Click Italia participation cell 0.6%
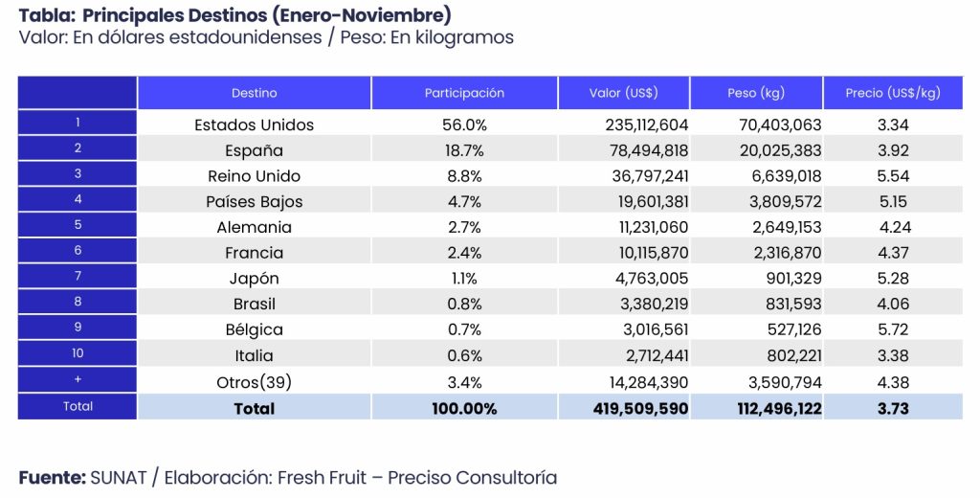This screenshot has width=980, height=498. 464,355
